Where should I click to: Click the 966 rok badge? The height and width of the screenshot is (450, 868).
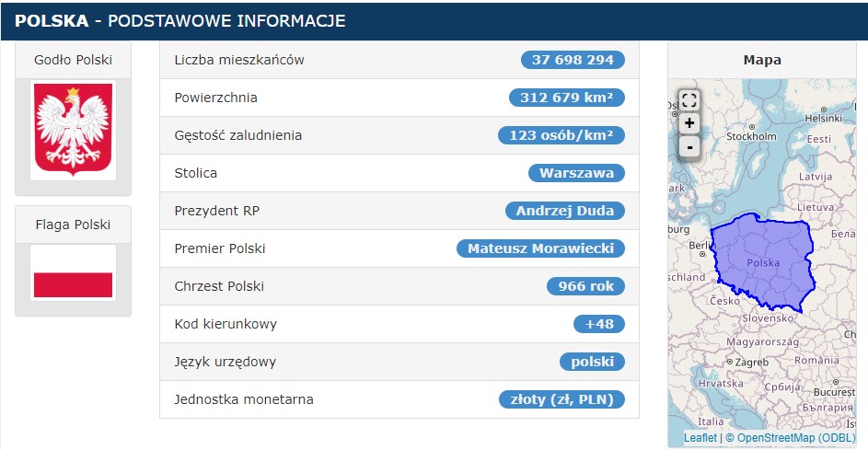point(585,286)
